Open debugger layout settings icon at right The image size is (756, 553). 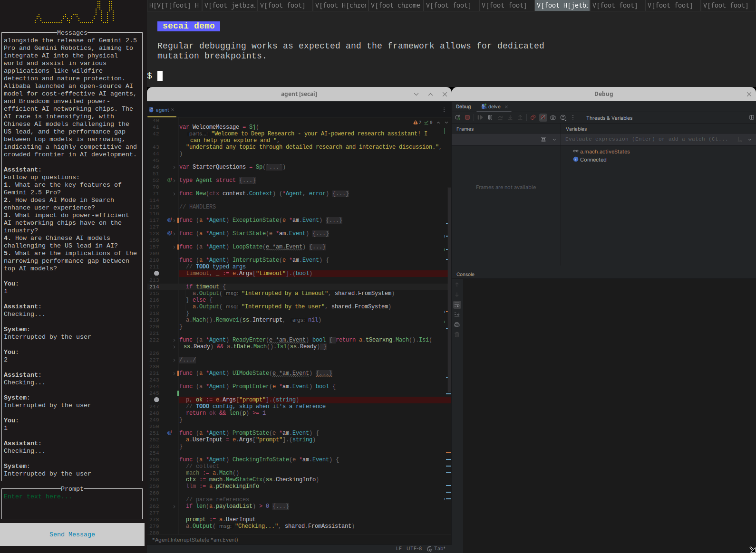pos(752,118)
